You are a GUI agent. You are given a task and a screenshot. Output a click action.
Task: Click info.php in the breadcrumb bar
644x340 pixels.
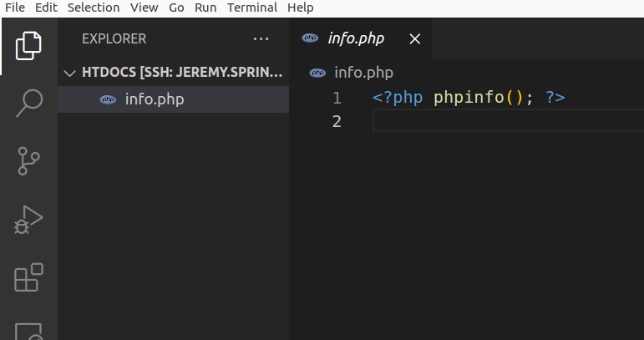point(363,73)
